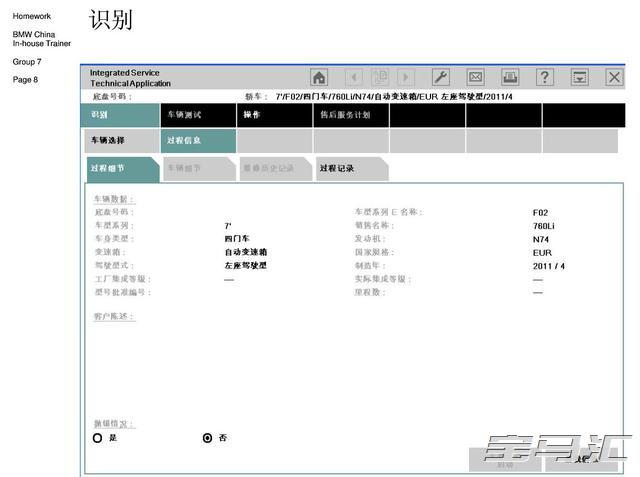Viewport: 640px width, 477px height.
Task: Open the 过程记录 tab
Action: coord(352,169)
